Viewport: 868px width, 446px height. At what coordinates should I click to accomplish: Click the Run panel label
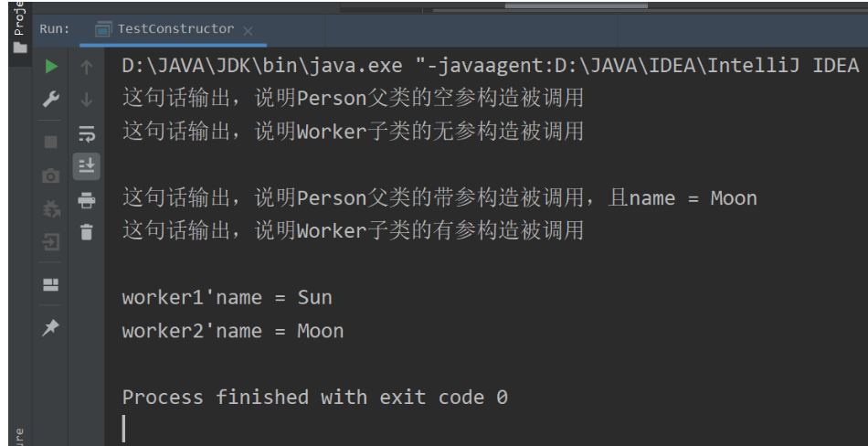tap(55, 29)
